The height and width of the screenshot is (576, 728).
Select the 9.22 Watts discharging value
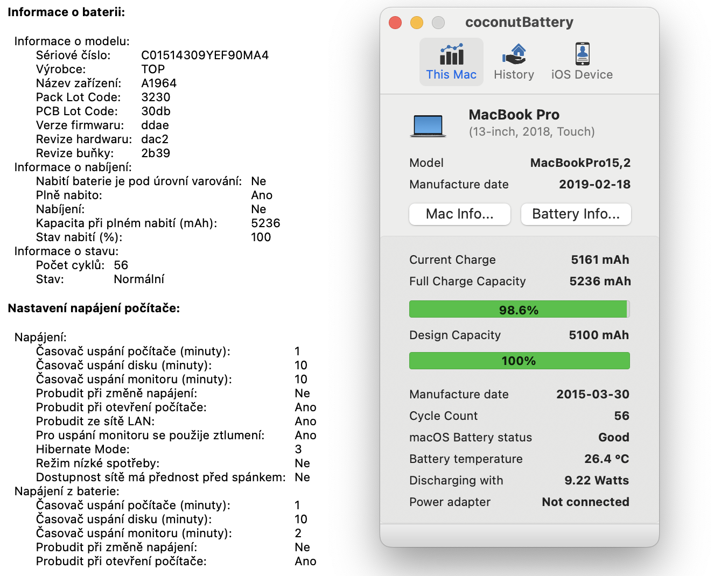pos(597,481)
